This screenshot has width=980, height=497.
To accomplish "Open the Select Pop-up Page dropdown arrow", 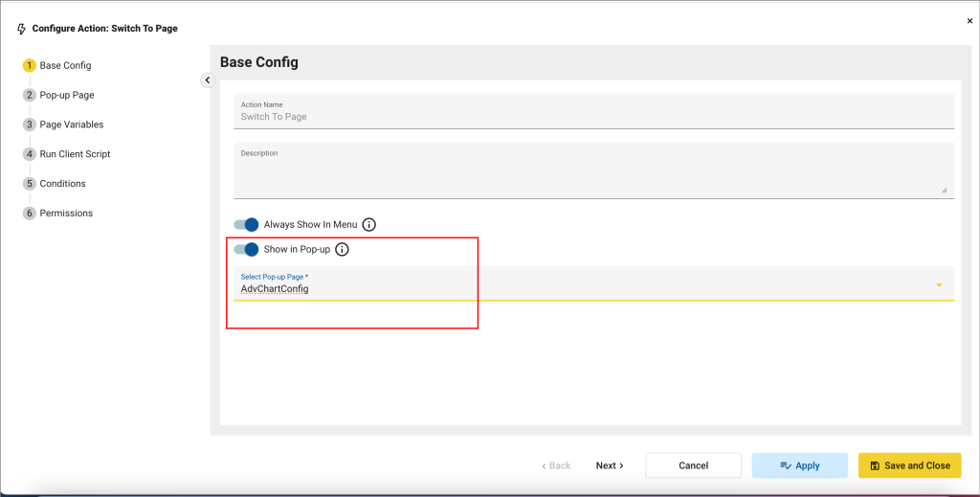I will (x=939, y=285).
